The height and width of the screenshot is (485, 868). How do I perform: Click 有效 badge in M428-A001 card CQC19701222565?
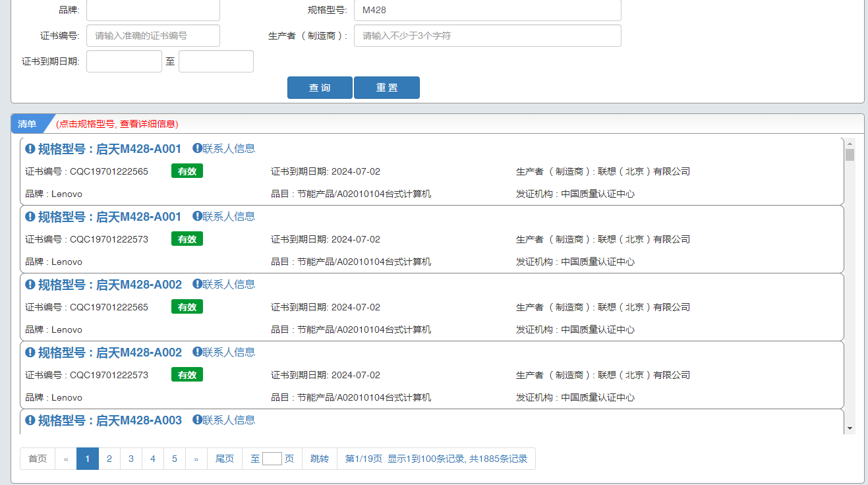(187, 171)
